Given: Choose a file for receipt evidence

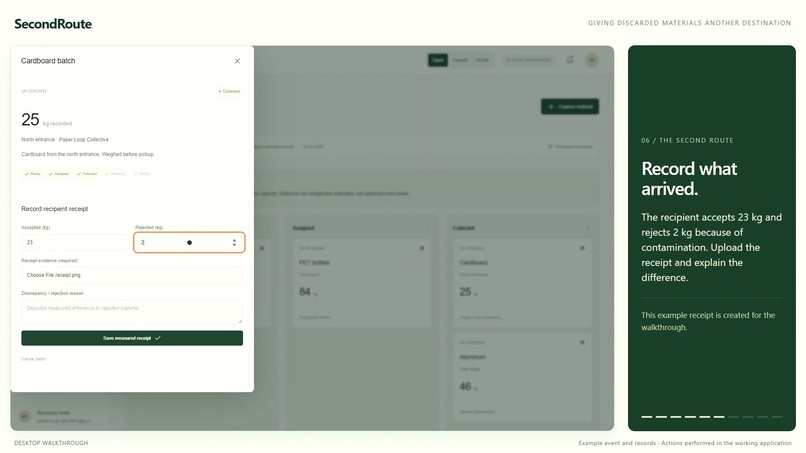Looking at the screenshot, I should (x=132, y=275).
